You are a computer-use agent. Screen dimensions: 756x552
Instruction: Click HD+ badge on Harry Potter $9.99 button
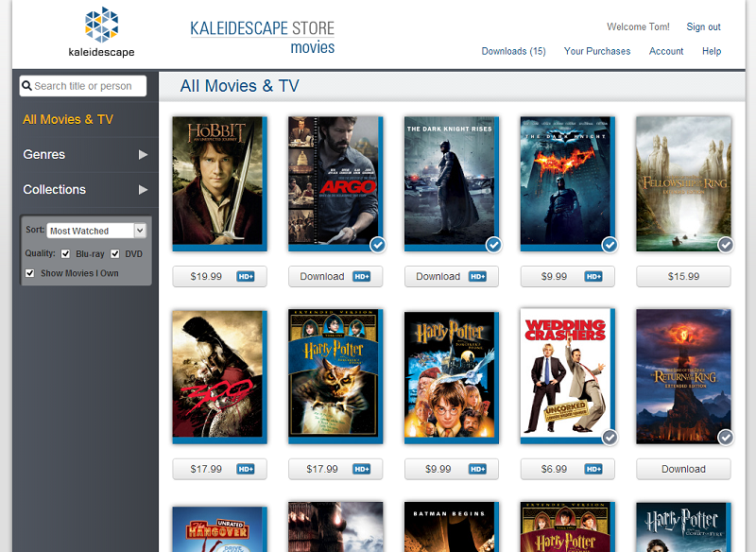click(x=477, y=469)
